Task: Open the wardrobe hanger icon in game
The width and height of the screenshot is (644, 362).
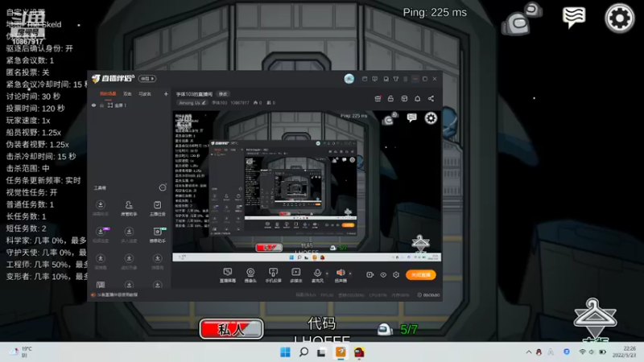Action: click(x=594, y=317)
